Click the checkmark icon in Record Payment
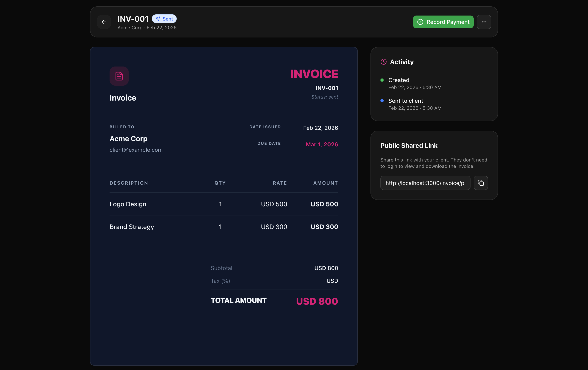This screenshot has width=588, height=370. coord(420,22)
